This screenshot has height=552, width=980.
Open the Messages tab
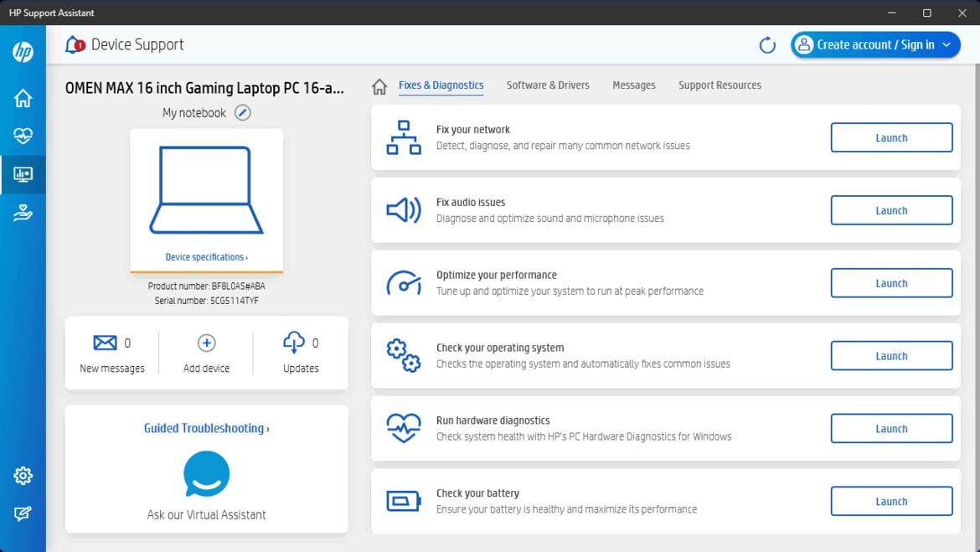pyautogui.click(x=634, y=85)
